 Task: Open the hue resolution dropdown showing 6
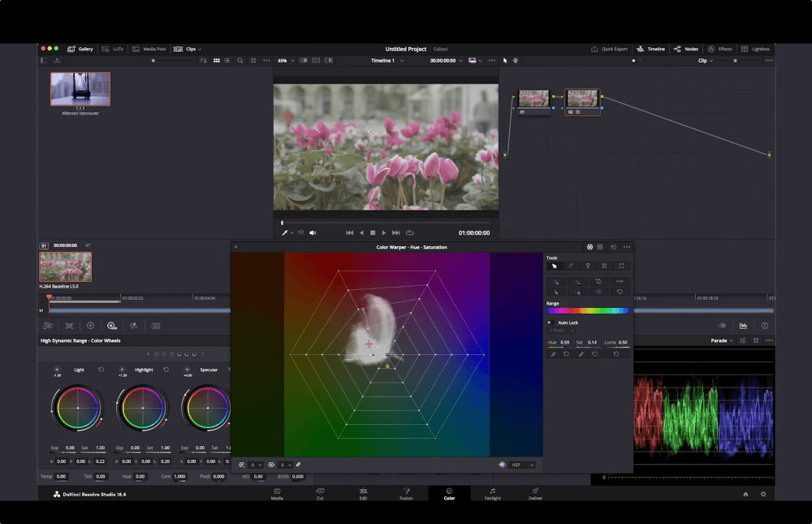coord(257,465)
